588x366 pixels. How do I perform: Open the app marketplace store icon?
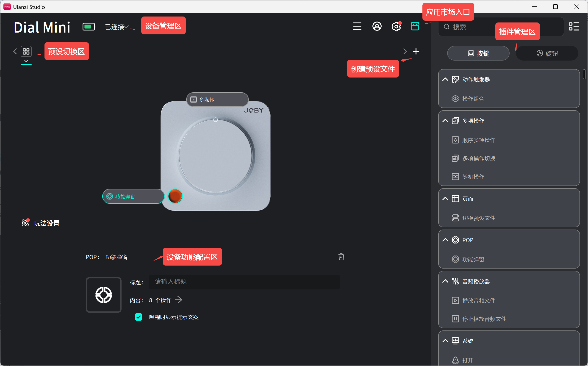pyautogui.click(x=415, y=26)
